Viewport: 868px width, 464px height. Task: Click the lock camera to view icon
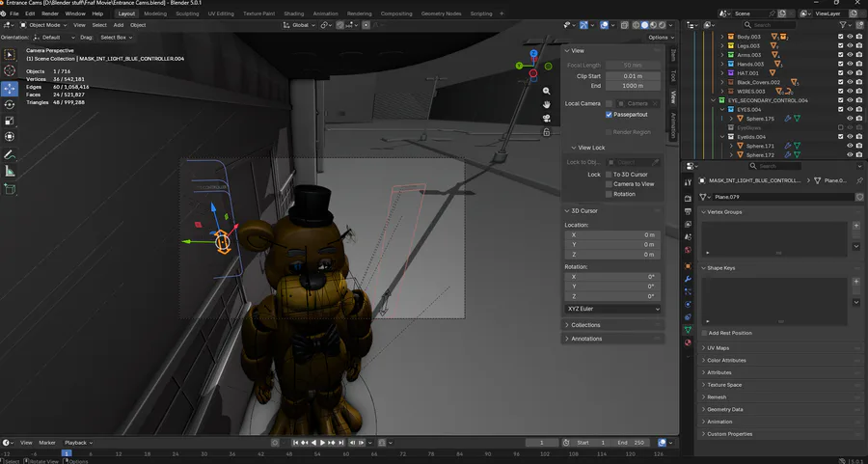click(x=547, y=132)
